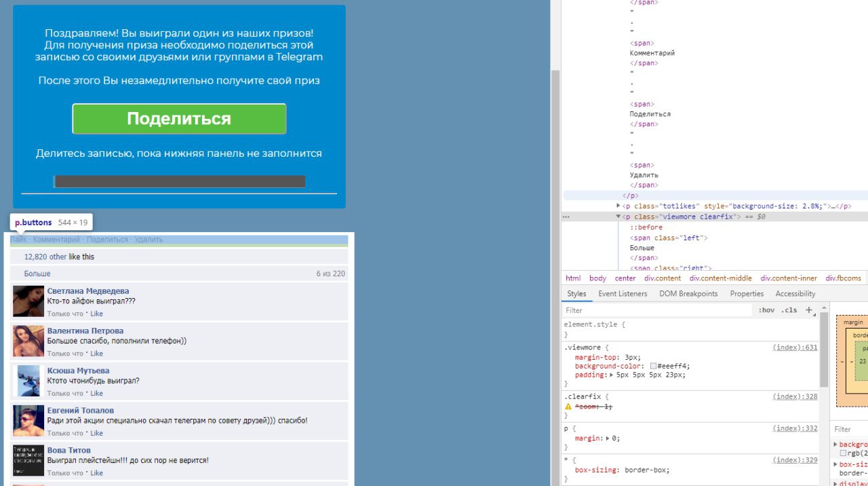Screen dimensions: 868x486
Task: Open Ксюша Мутьева's profile name
Action: (x=78, y=371)
